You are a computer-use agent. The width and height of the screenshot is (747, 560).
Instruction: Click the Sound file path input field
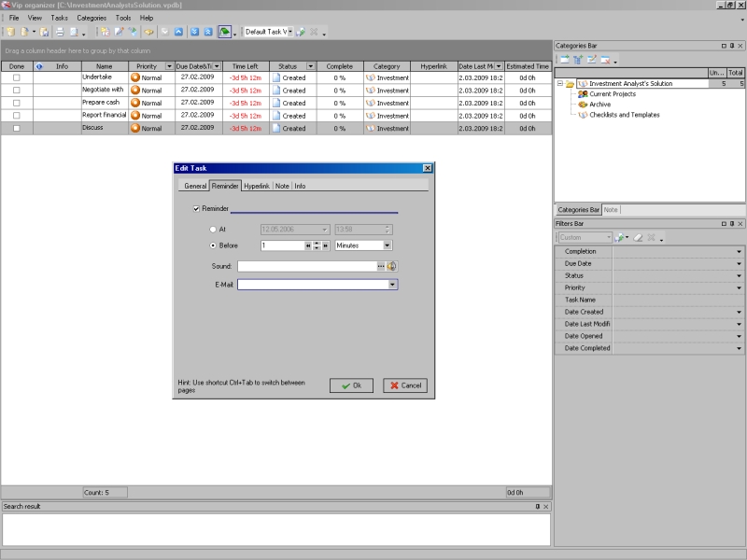(305, 266)
